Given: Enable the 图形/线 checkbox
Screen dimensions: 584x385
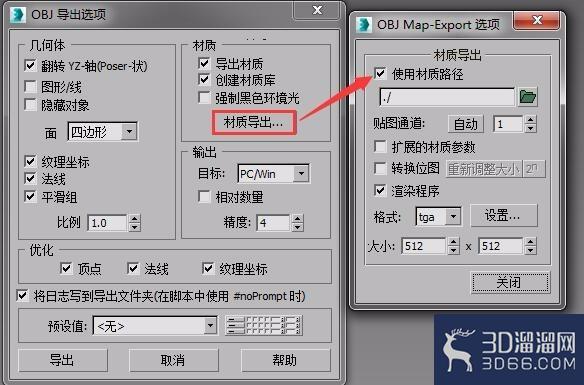Looking at the screenshot, I should pos(30,86).
